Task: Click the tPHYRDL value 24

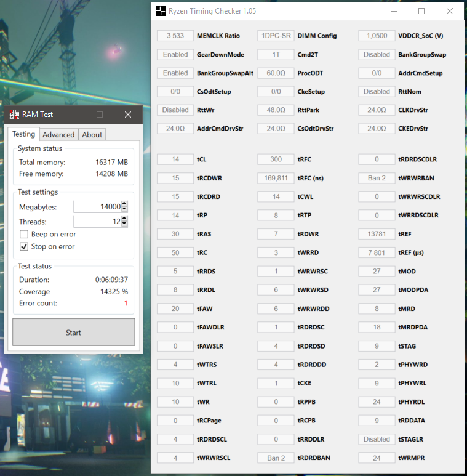Action: pos(377,402)
